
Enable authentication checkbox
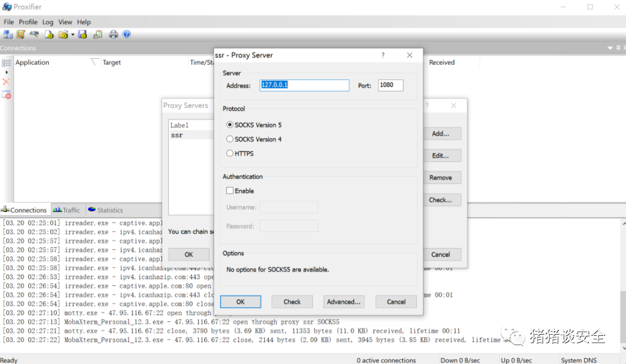click(x=230, y=191)
